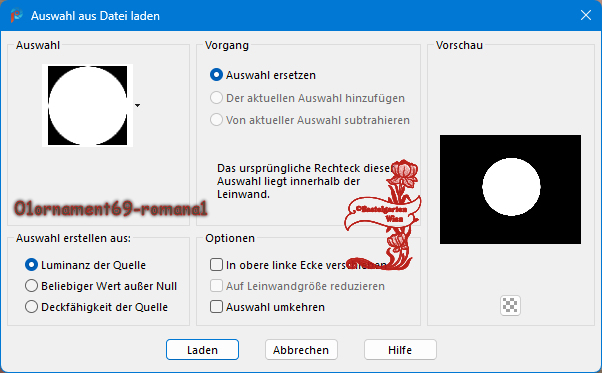602x373 pixels.
Task: Click the Abbrechen button
Action: (301, 350)
